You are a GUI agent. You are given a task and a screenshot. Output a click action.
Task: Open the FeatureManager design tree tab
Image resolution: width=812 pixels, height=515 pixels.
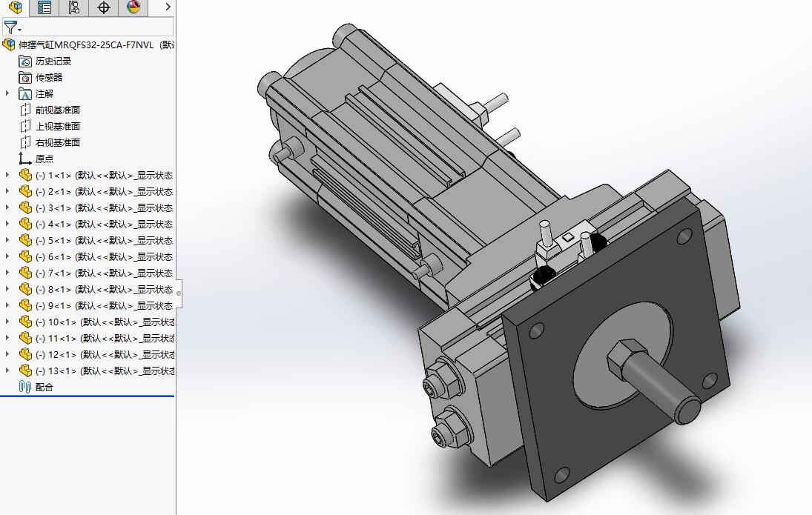(x=15, y=7)
